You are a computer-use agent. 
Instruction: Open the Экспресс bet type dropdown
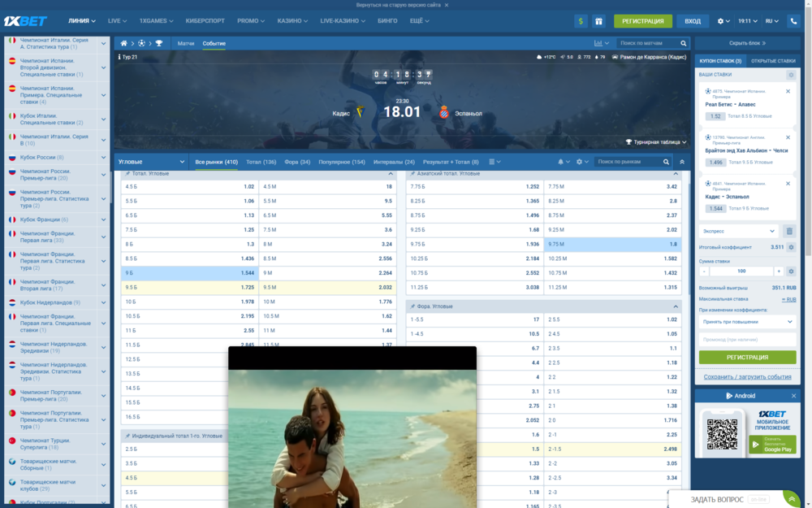(739, 231)
